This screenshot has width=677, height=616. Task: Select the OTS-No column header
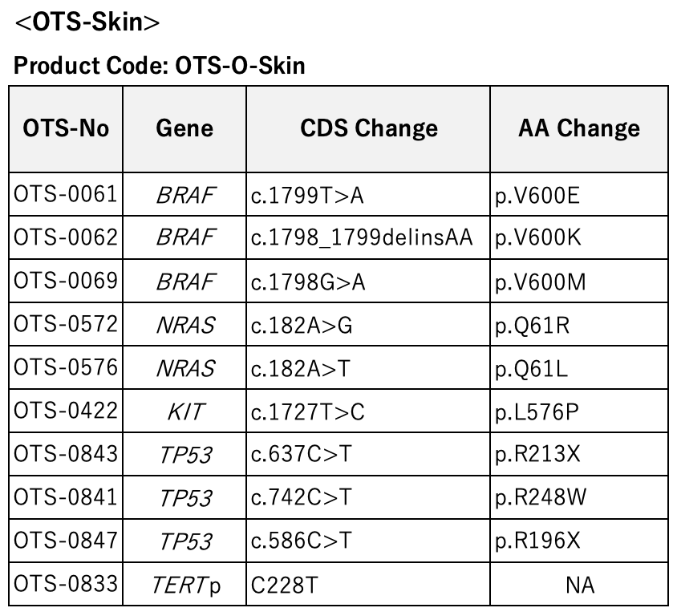66,129
